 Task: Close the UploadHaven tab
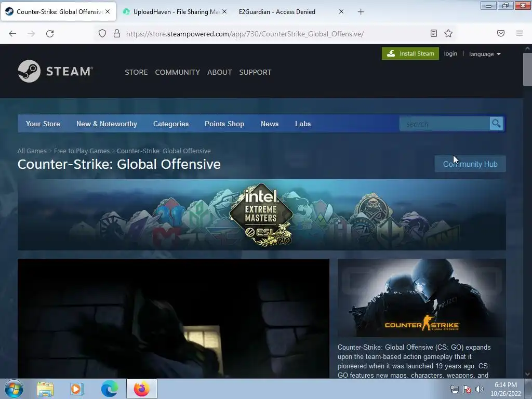(x=224, y=11)
